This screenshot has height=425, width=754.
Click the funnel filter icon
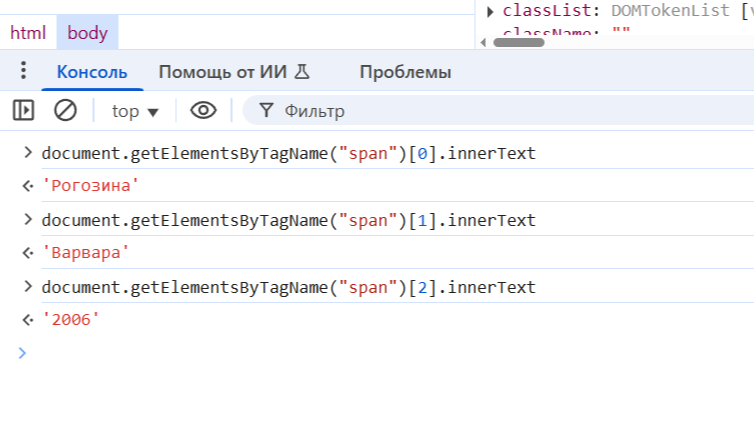pos(266,111)
